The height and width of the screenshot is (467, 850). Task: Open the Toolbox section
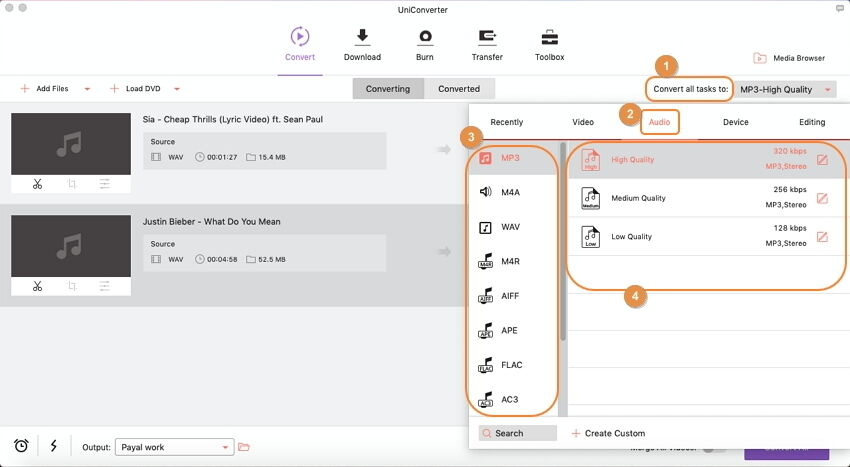pos(549,38)
